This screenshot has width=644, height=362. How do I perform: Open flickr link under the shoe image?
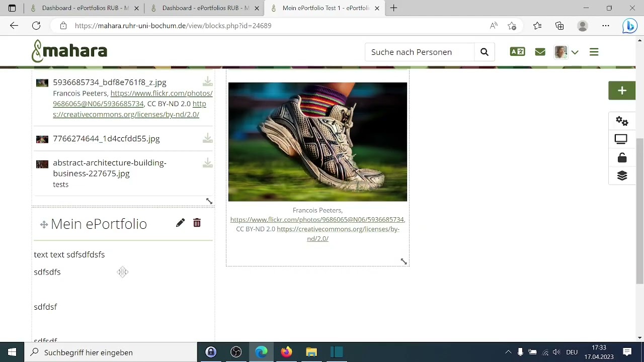pos(317,220)
